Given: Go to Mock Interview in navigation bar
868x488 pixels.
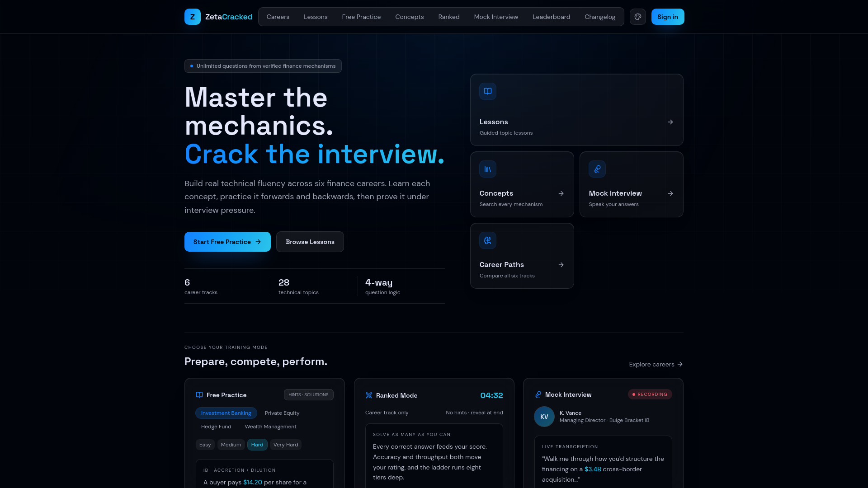Looking at the screenshot, I should pyautogui.click(x=496, y=17).
